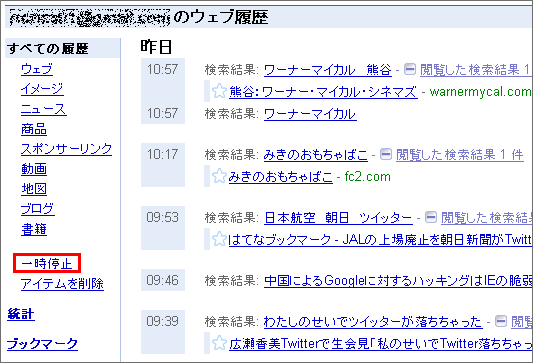Filter history by ウェブ

tap(37, 69)
